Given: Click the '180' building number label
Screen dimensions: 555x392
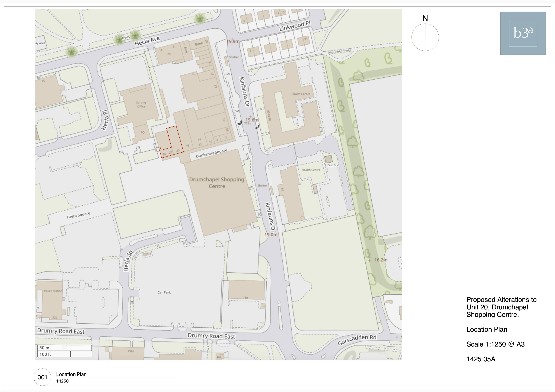Looking at the screenshot, I should [x=245, y=298].
